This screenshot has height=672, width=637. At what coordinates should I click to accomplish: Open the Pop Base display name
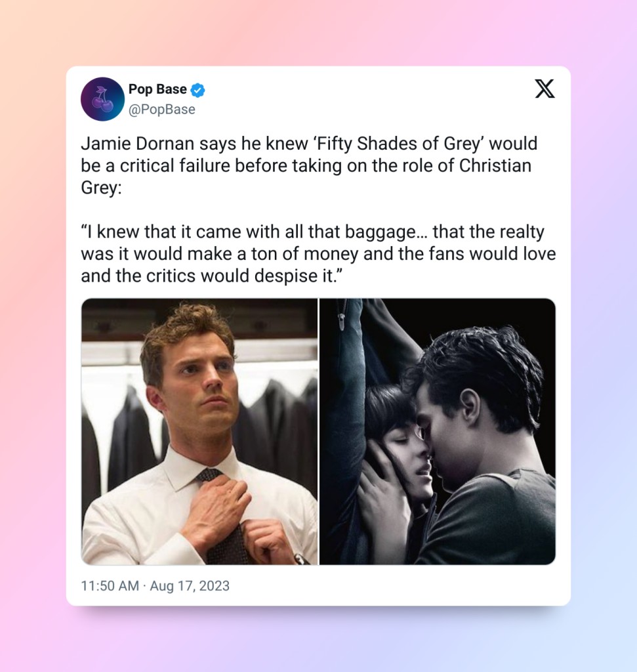coord(157,89)
